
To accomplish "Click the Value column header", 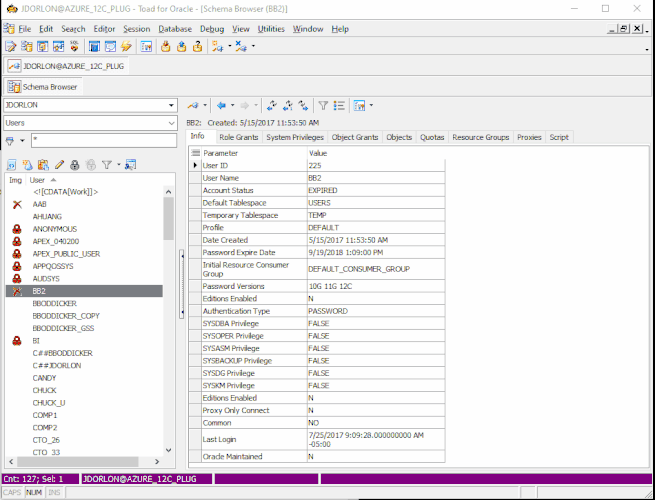I will pos(376,153).
